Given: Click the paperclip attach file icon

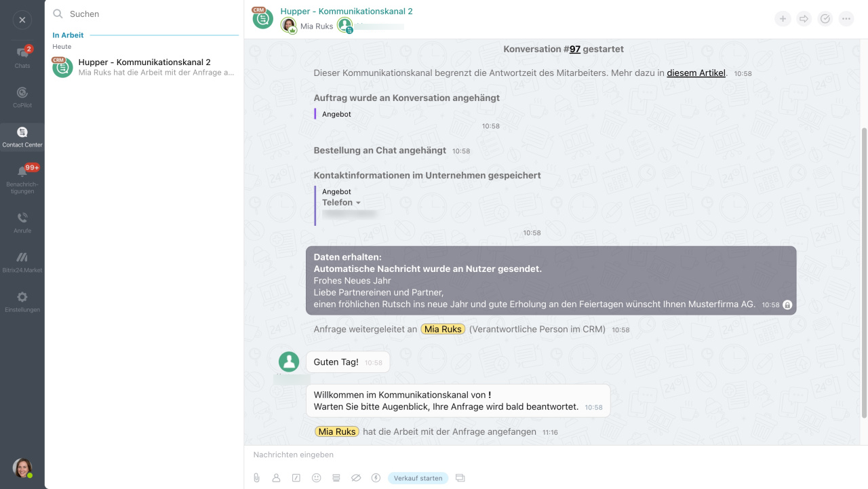Looking at the screenshot, I should 257,478.
